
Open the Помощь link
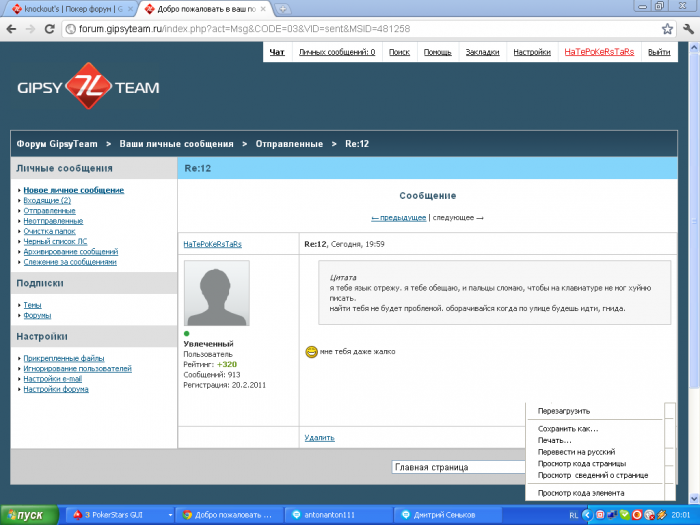point(438,52)
